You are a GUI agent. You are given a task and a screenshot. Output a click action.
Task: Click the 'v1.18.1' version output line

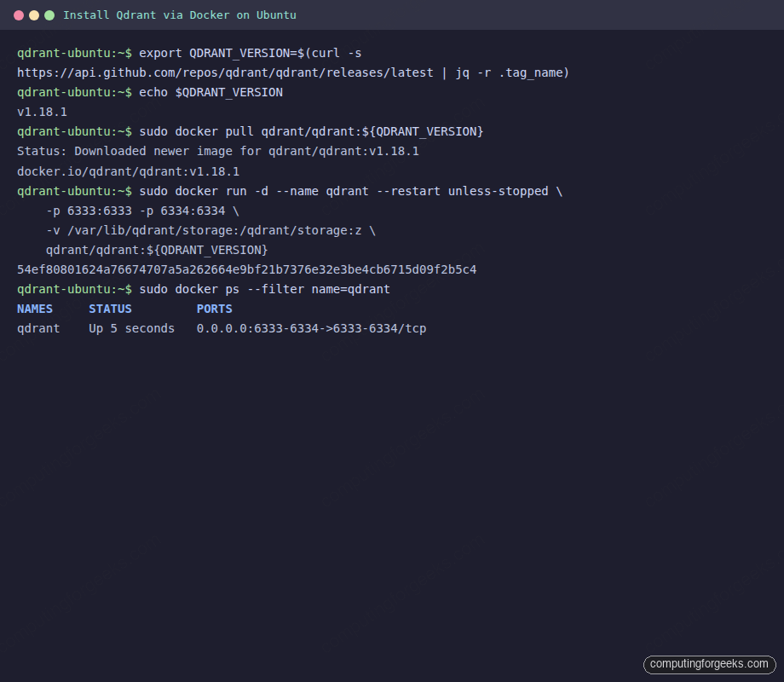[x=42, y=112]
